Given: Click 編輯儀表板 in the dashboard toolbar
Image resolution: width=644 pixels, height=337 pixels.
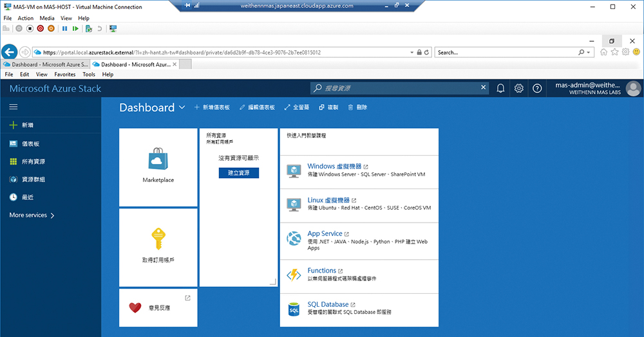Looking at the screenshot, I should click(x=257, y=107).
